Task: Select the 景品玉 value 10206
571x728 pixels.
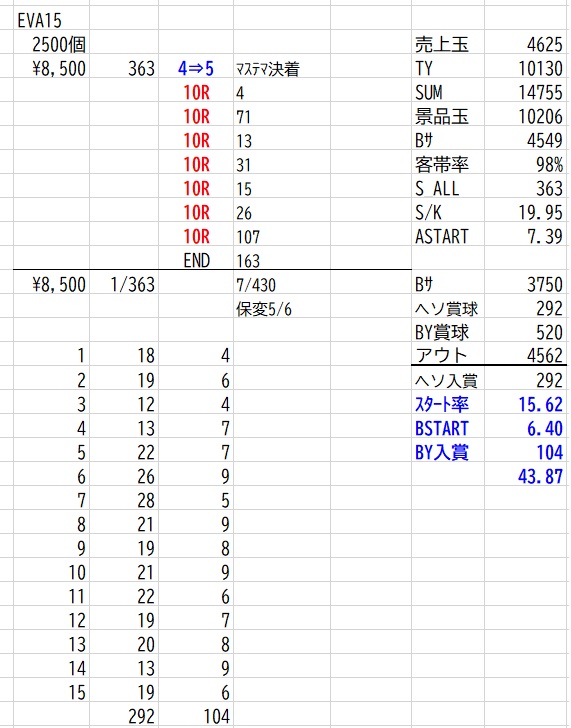Action: point(540,117)
